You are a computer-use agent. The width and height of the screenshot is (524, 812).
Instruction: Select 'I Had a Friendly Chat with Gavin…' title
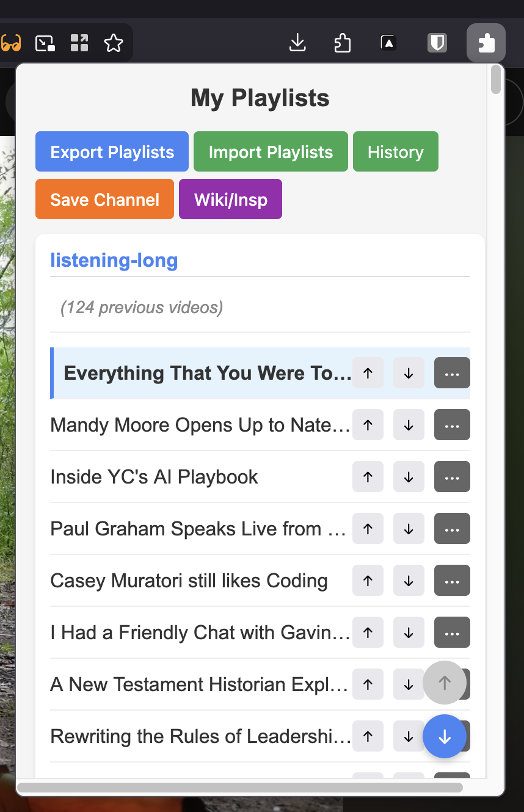[x=200, y=633]
